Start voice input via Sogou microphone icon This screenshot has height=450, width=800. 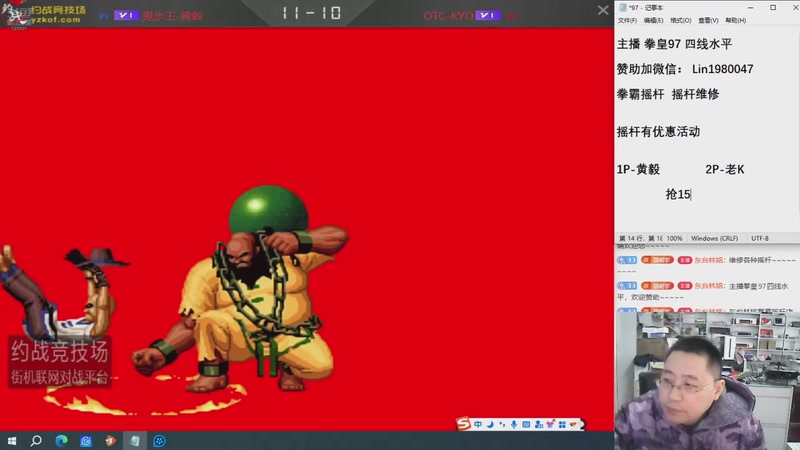tap(514, 424)
